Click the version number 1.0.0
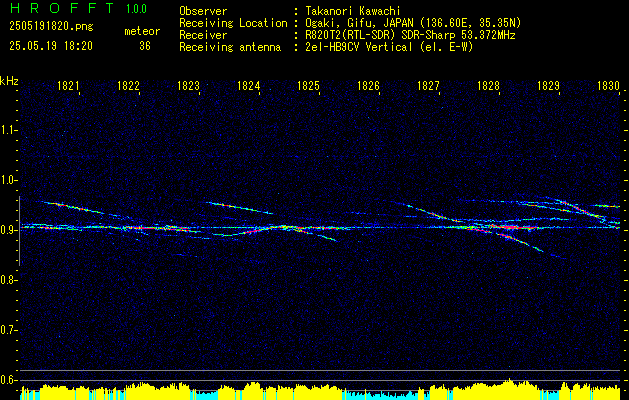Viewport: 629px width, 400px height. point(136,9)
